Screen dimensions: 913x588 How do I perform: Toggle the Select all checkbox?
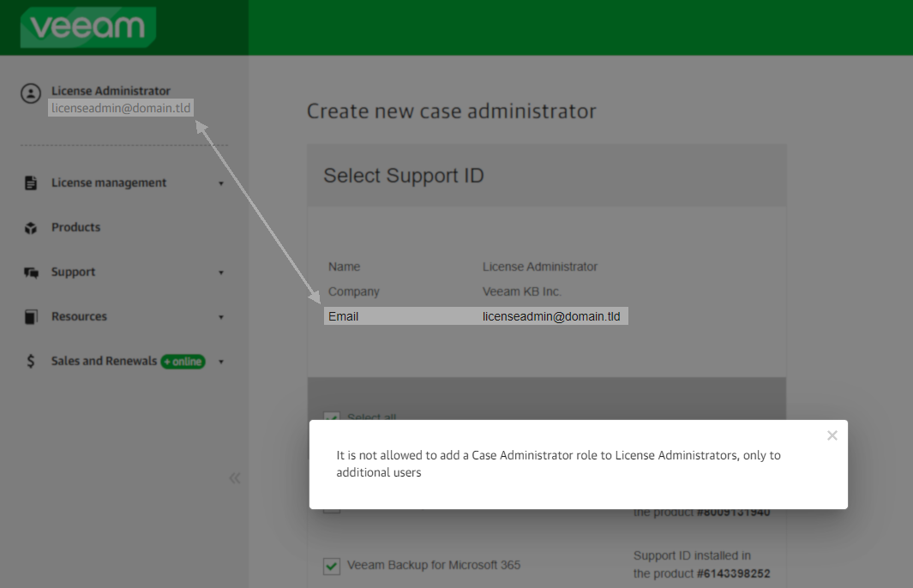click(332, 417)
